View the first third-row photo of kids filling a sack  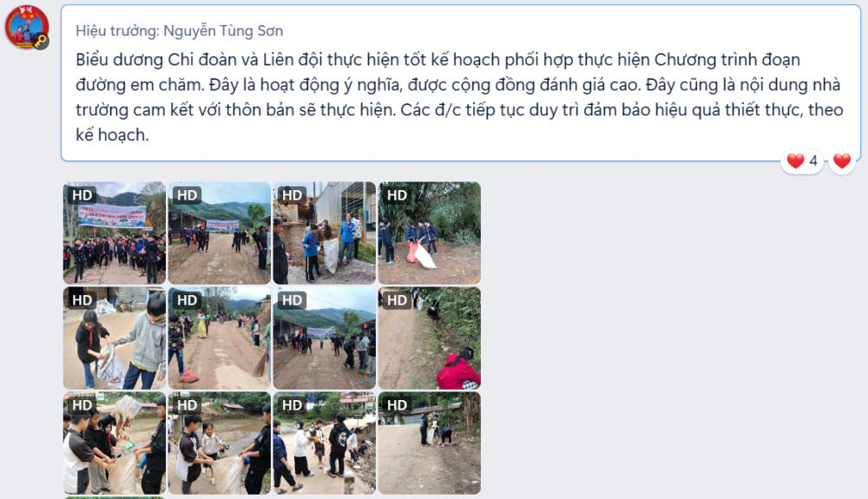pyautogui.click(x=114, y=443)
